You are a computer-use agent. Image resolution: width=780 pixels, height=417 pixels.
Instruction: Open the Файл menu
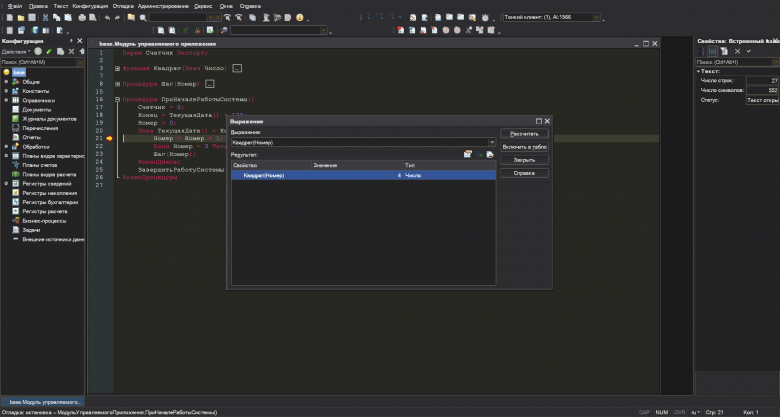pos(15,6)
